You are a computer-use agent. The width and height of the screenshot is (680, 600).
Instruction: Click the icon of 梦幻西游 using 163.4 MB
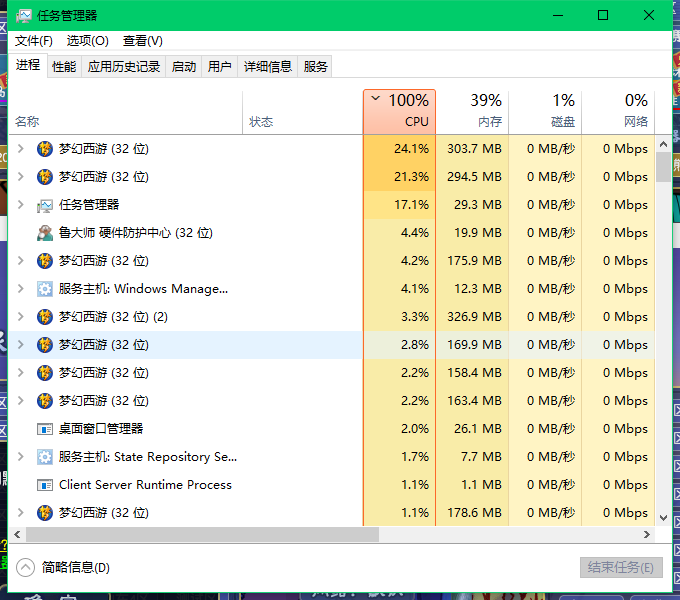click(x=45, y=401)
